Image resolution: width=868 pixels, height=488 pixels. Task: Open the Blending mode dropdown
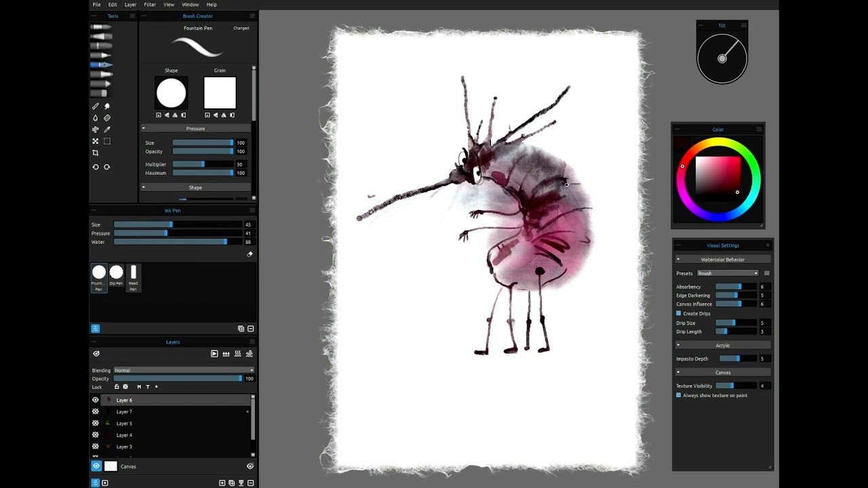pyautogui.click(x=184, y=370)
